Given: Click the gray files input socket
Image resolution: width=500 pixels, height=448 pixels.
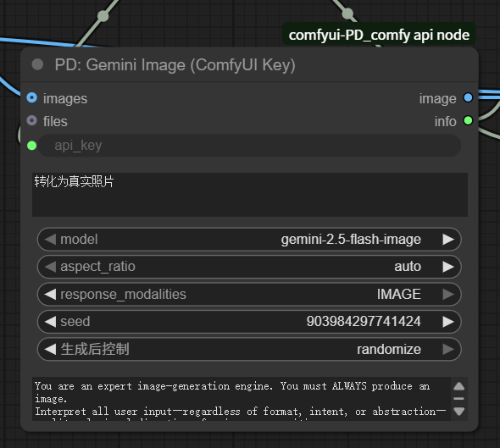Looking at the screenshot, I should coord(32,120).
